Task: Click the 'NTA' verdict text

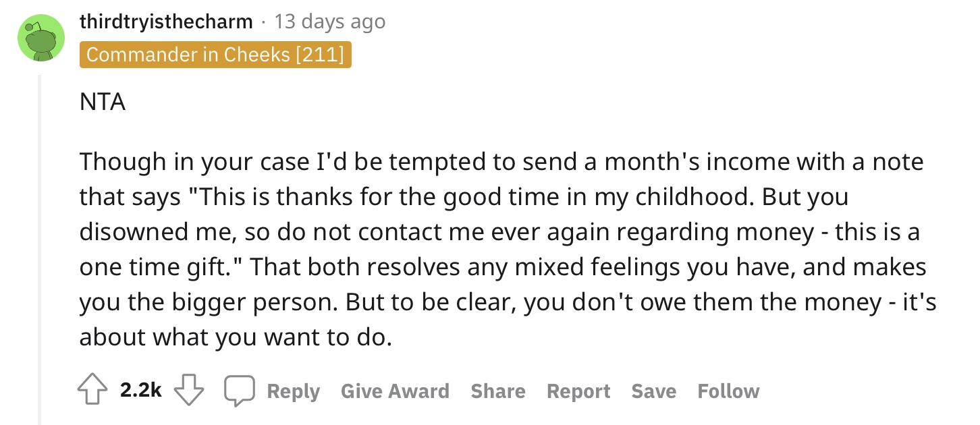Action: (103, 103)
